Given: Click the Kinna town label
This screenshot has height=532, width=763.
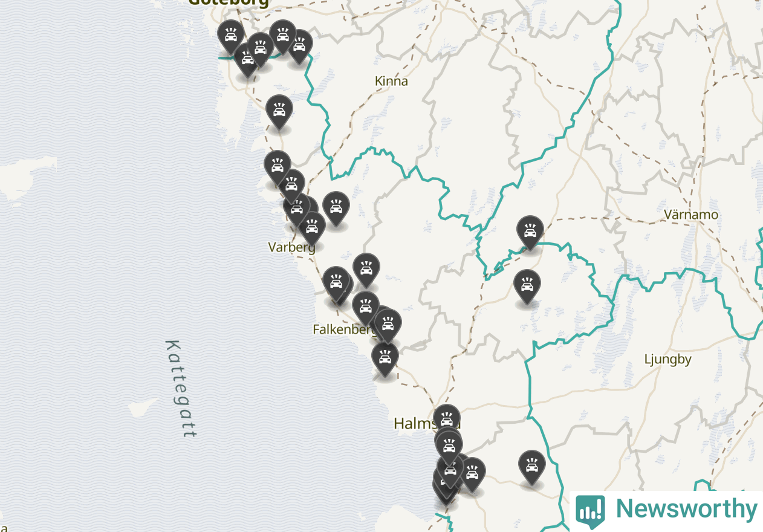Looking at the screenshot, I should pyautogui.click(x=391, y=81).
